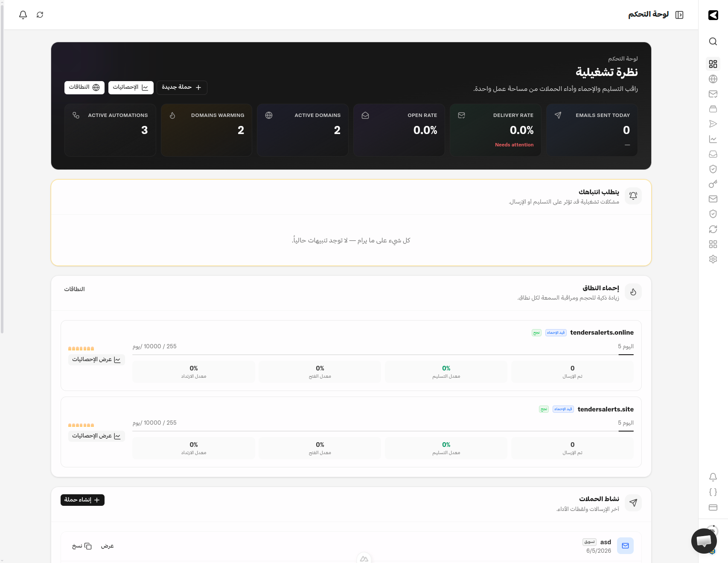The image size is (728, 563).
Task: Open the chat support bubble
Action: pos(704,541)
